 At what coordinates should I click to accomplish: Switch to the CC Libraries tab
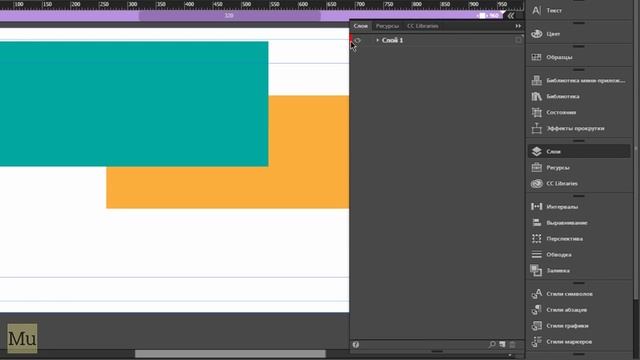point(422,26)
